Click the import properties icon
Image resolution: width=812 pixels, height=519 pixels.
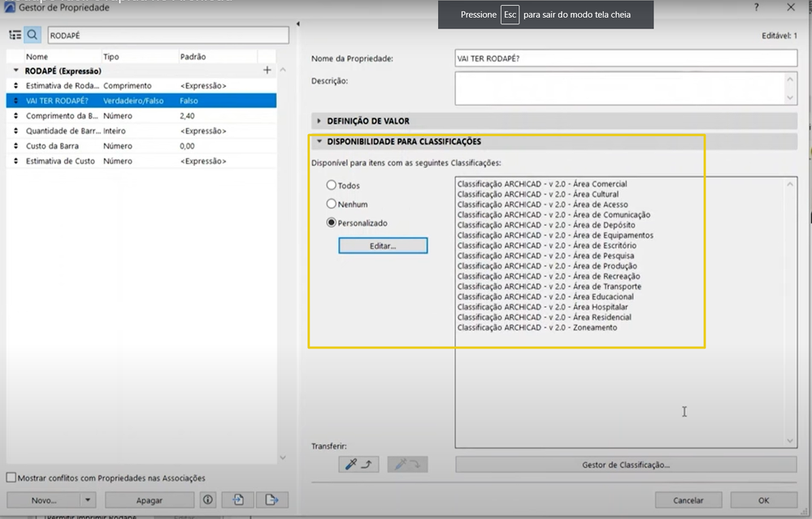[x=237, y=500]
